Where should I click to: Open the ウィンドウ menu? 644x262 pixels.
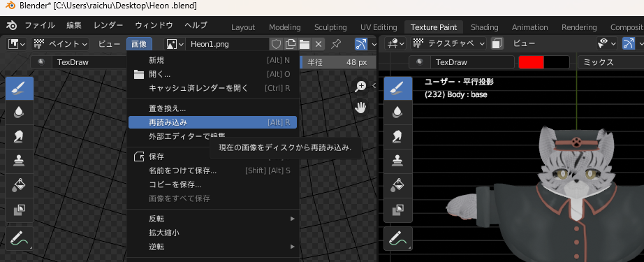click(154, 25)
